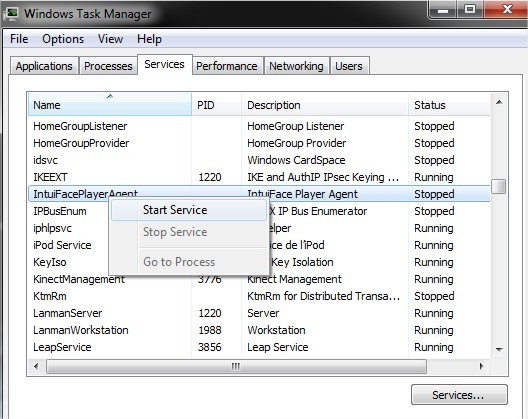The image size is (528, 419).
Task: Select the IPBusEnum service row
Action: pos(259,211)
